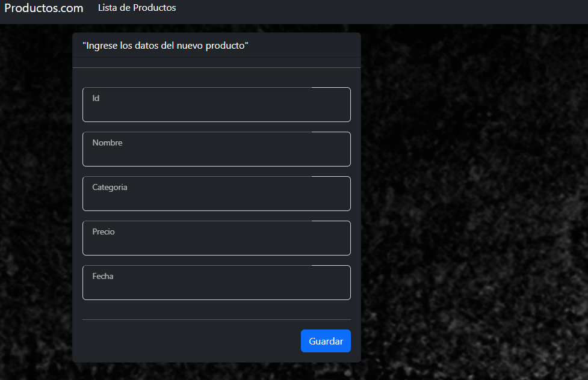Click the navigation bar Lista de Productos item
This screenshot has width=588, height=380.
pos(137,8)
